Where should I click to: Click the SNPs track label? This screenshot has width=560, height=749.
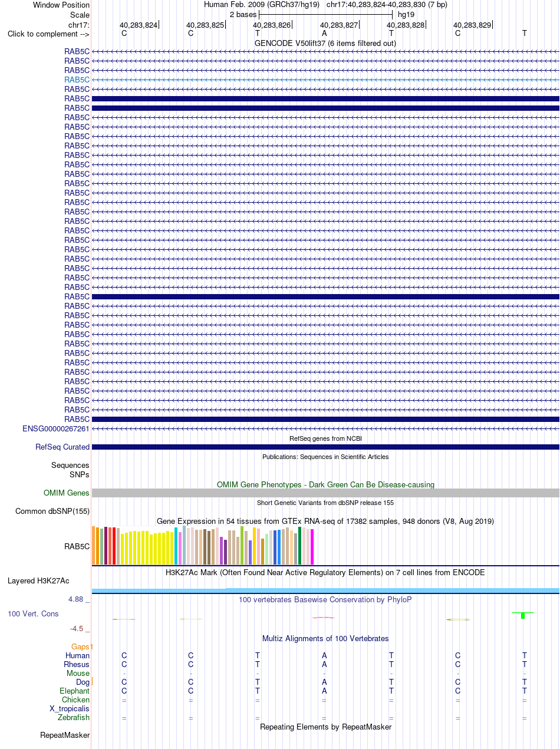[x=80, y=474]
